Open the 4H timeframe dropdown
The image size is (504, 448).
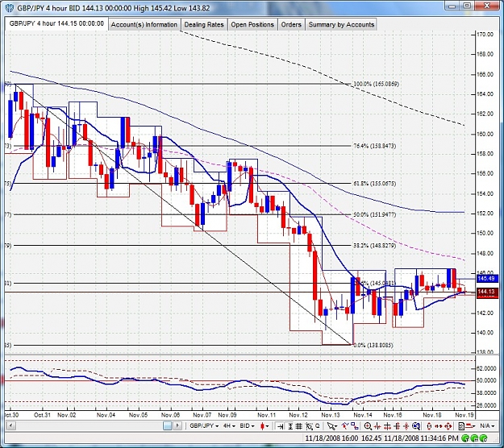[x=229, y=425]
